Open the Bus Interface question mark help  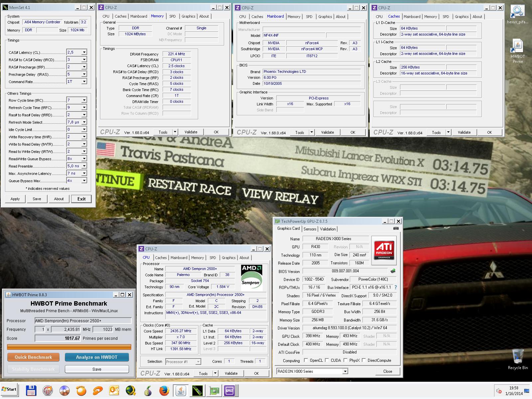(x=396, y=287)
